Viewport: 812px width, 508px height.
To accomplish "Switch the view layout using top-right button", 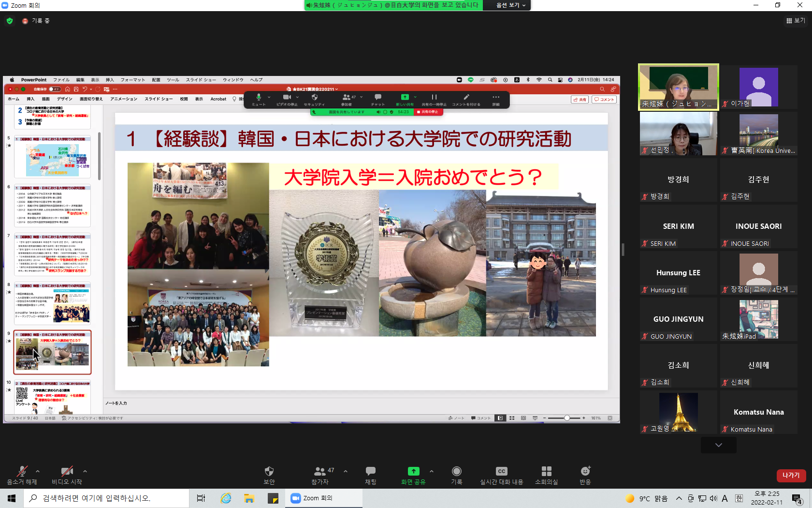I will click(796, 20).
